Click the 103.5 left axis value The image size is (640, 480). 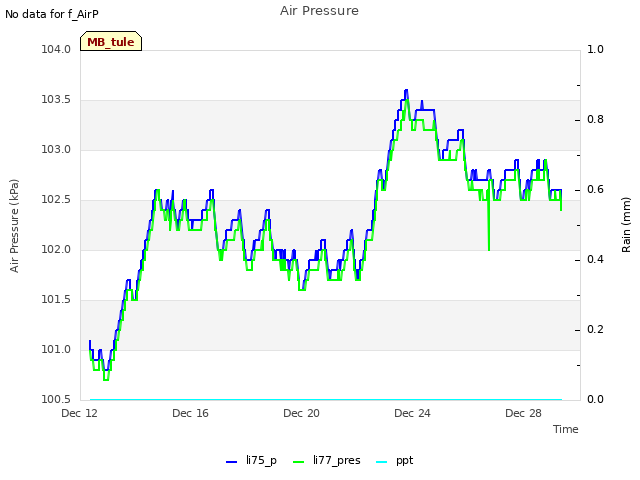(56, 100)
